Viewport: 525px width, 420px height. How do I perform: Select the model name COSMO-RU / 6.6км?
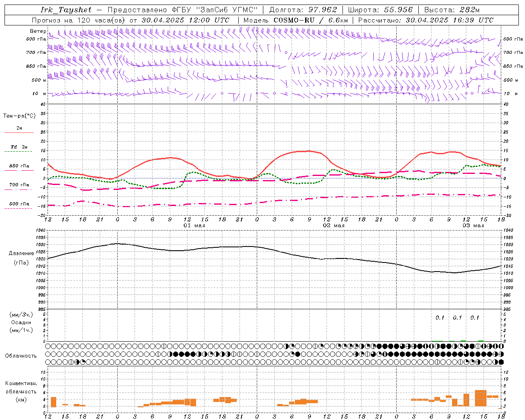[311, 20]
